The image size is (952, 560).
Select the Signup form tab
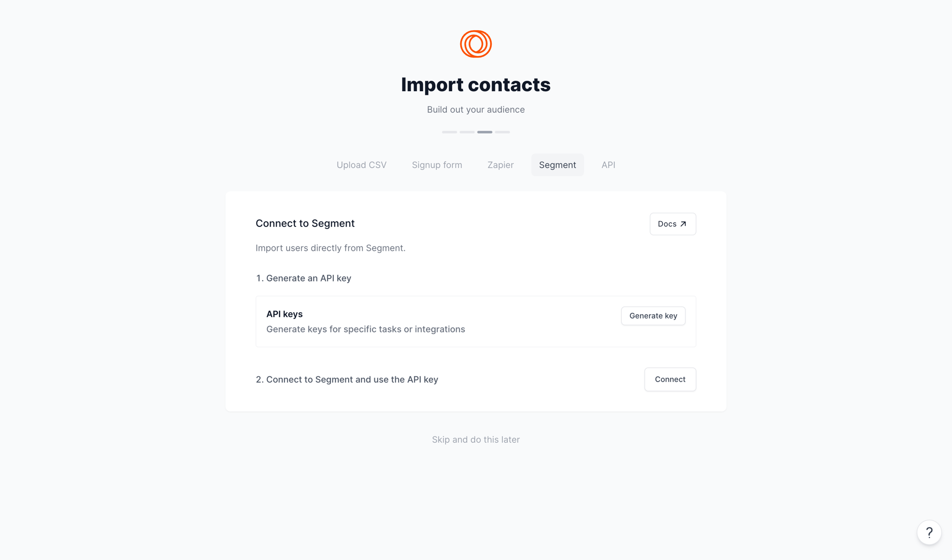[437, 165]
